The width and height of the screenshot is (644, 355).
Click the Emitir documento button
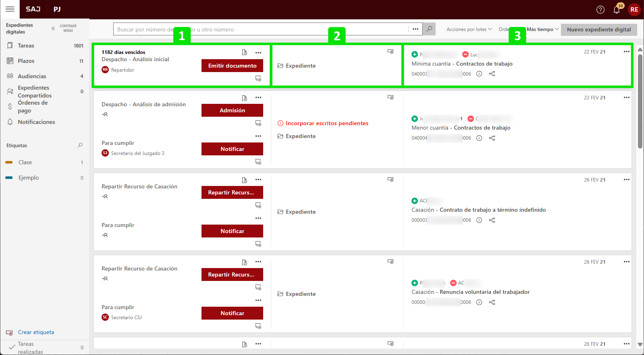tap(232, 66)
